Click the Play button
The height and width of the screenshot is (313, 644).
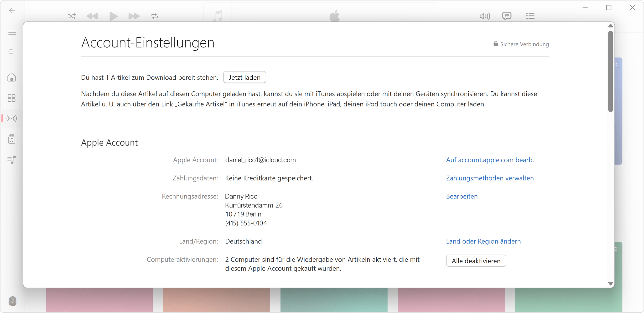tap(113, 16)
